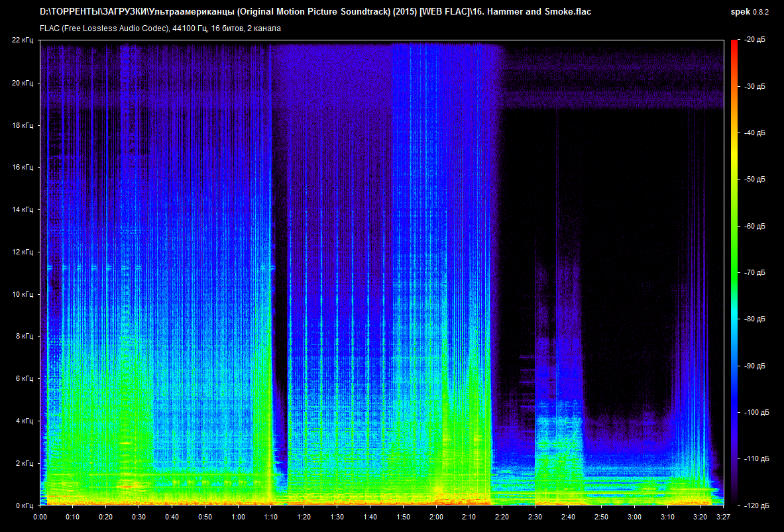Click the '0:30' time axis label

(139, 517)
